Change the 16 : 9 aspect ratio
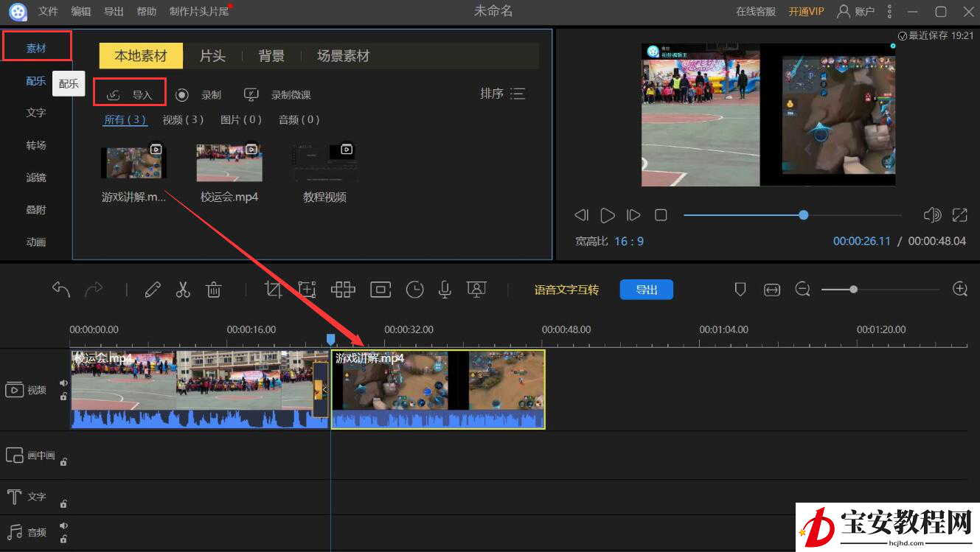Screen dimensions: 980x552 [x=629, y=241]
